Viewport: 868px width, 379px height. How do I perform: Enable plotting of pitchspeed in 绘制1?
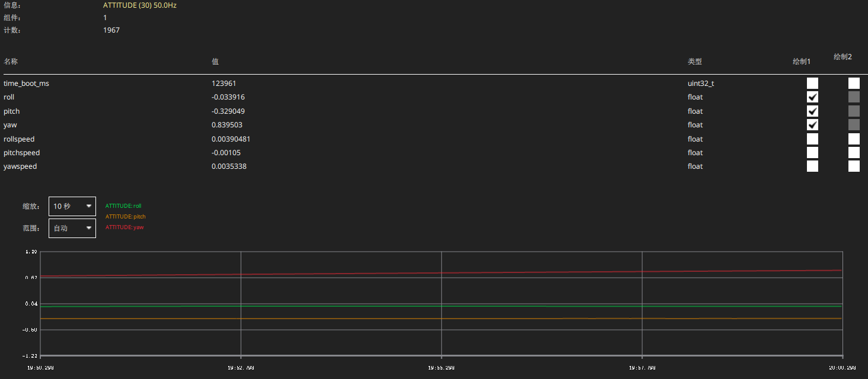point(812,152)
